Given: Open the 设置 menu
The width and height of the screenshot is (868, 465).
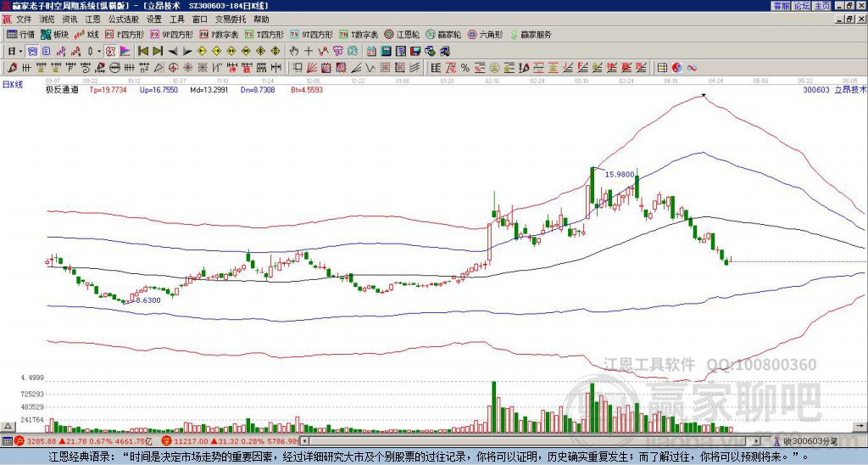Looking at the screenshot, I should 154,20.
